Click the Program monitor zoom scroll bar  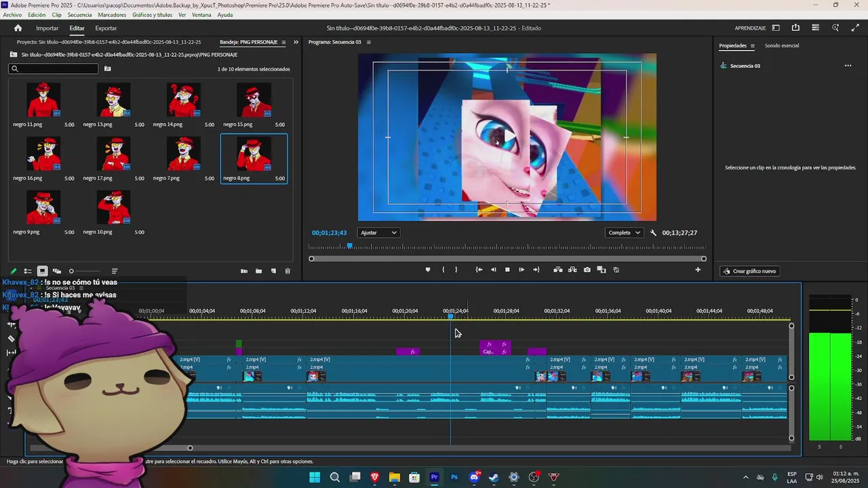(507, 258)
